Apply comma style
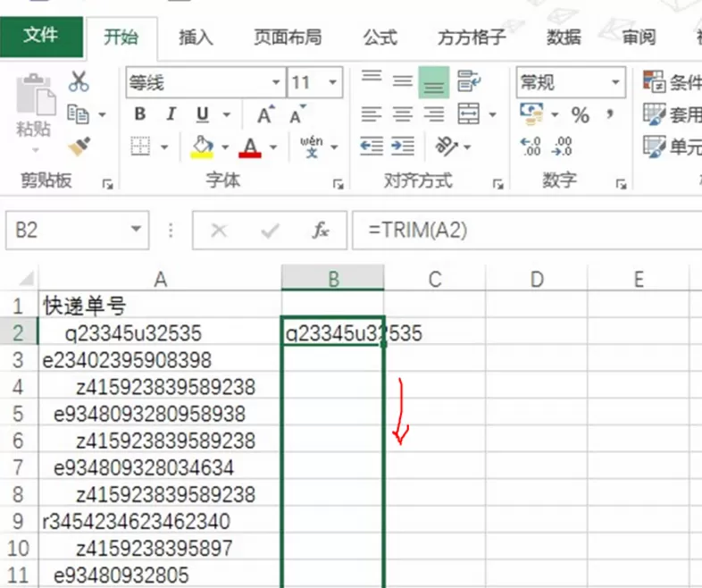Image resolution: width=702 pixels, height=588 pixels. 609,114
